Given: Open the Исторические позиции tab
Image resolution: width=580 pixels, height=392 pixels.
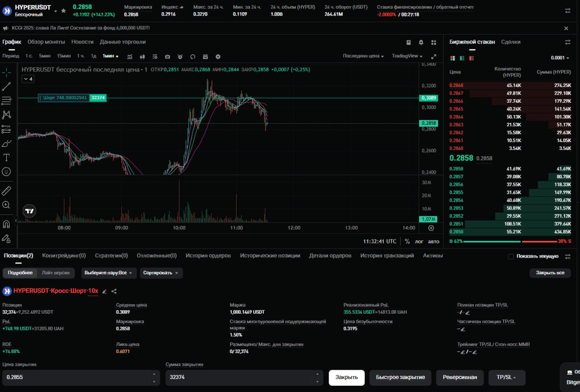Looking at the screenshot, I should [270, 255].
